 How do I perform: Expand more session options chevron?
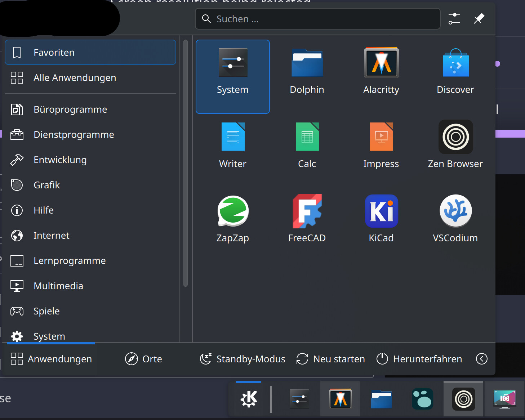(x=482, y=359)
